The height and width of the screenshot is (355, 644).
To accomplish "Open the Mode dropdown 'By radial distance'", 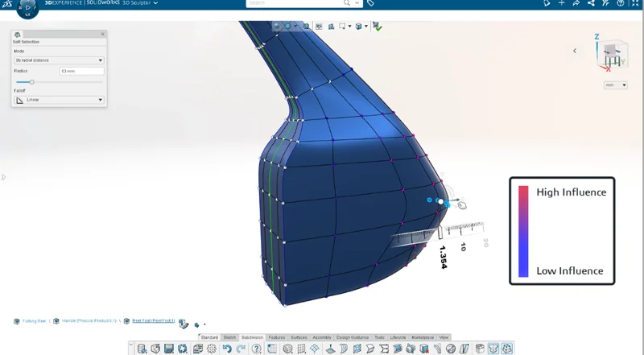I will click(59, 60).
